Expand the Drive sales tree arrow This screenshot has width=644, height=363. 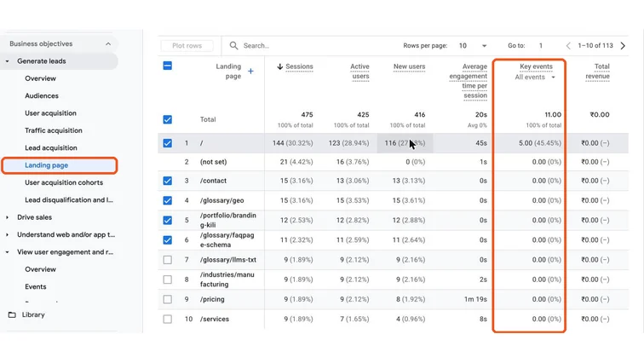click(8, 217)
